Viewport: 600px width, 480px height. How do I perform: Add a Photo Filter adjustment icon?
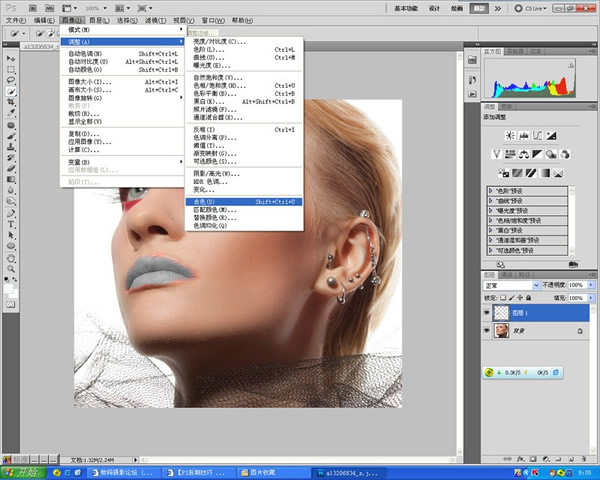(551, 154)
